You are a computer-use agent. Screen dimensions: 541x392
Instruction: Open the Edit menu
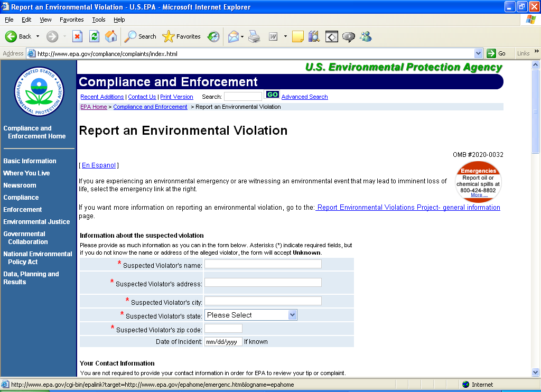(x=26, y=20)
